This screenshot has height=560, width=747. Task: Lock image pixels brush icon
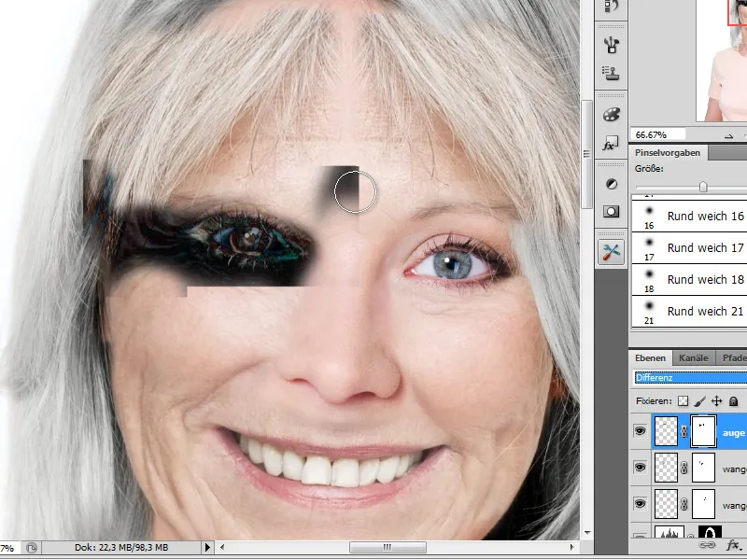click(x=699, y=401)
